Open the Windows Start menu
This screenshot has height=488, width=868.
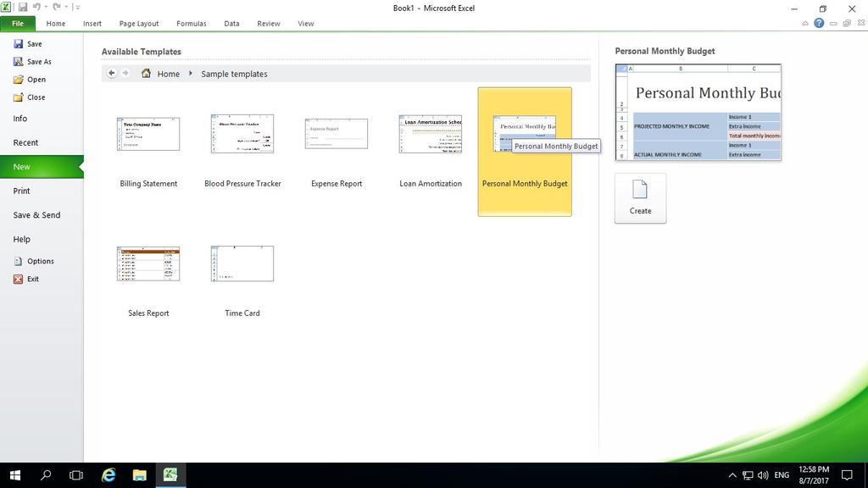point(15,475)
